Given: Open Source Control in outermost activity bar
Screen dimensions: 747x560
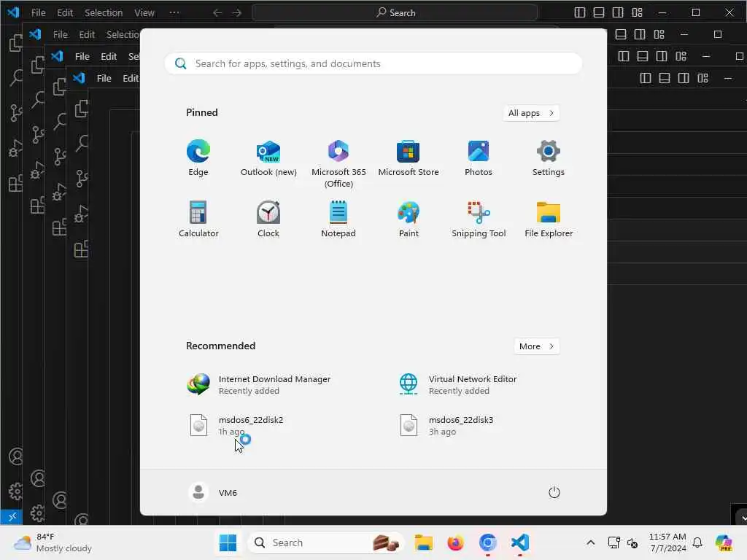Looking at the screenshot, I should coord(15,113).
